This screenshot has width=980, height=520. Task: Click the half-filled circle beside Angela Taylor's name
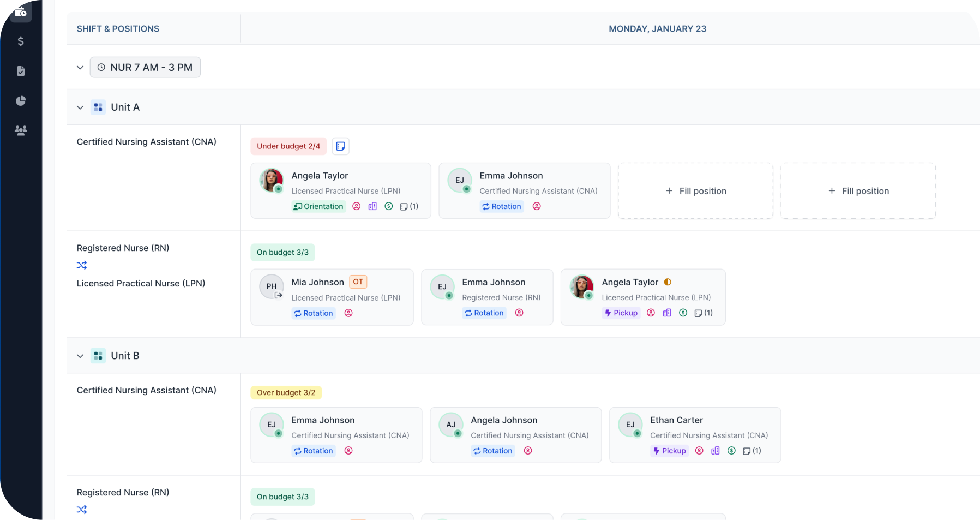668,282
